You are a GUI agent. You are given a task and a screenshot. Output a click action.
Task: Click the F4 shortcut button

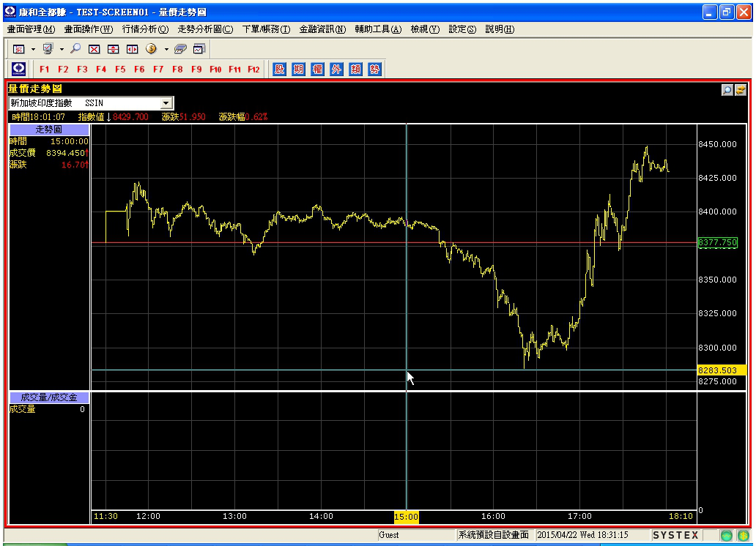(x=101, y=70)
